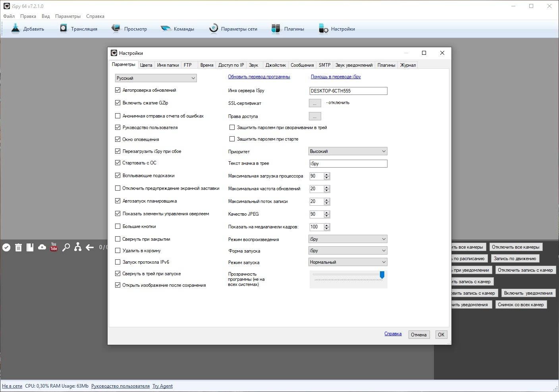Click Не в сети status link
The height and width of the screenshot is (392, 559).
12,386
